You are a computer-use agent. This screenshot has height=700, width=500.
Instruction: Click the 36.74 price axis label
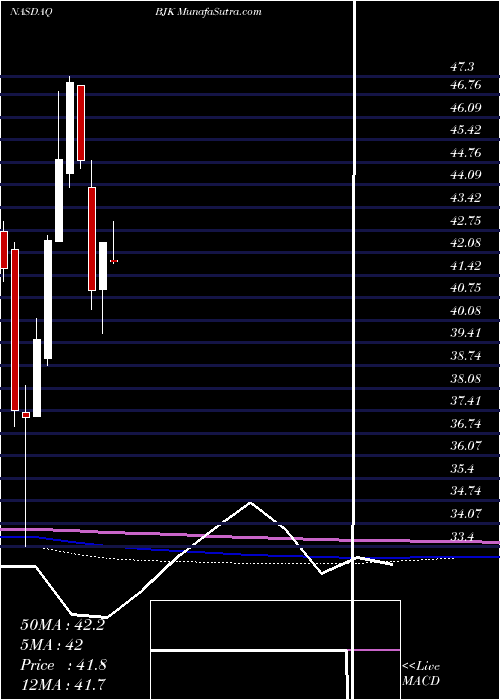point(465,424)
